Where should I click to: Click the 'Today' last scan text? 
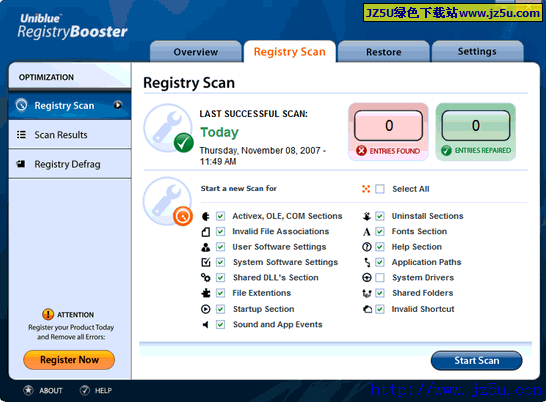[x=219, y=132]
